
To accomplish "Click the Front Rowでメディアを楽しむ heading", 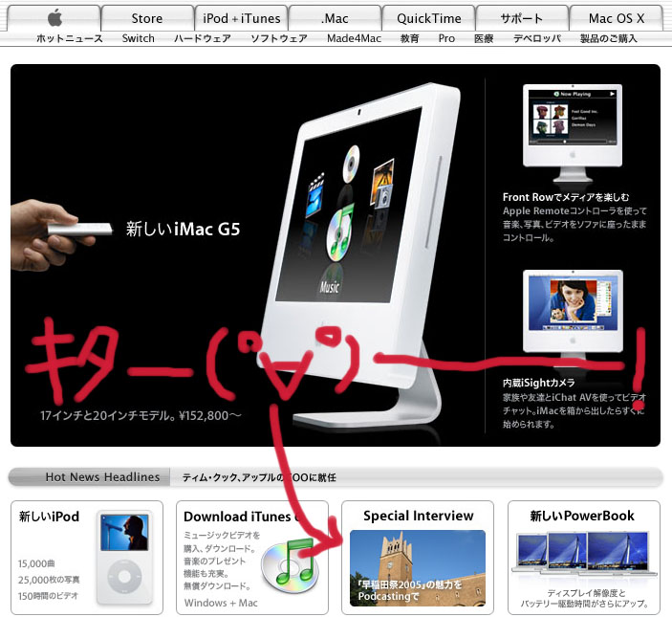I will point(566,197).
